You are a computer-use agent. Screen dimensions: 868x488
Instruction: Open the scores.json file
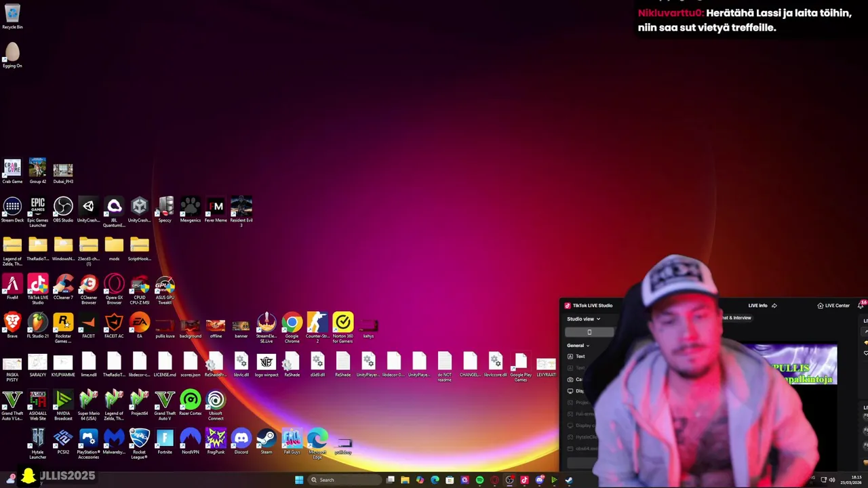click(x=191, y=364)
